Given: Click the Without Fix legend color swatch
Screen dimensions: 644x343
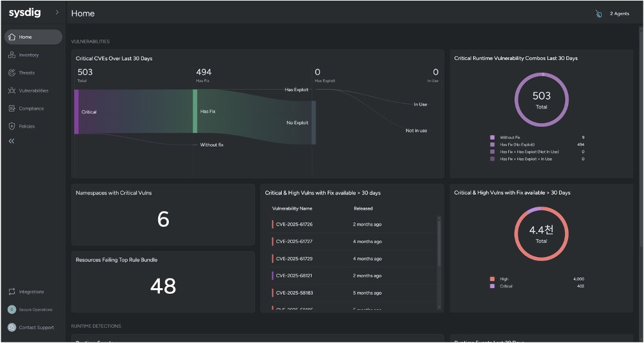Looking at the screenshot, I should pos(492,137).
